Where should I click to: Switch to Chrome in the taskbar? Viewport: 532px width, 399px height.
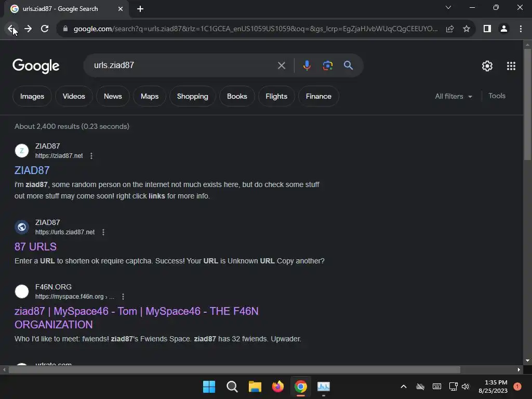[x=301, y=387]
